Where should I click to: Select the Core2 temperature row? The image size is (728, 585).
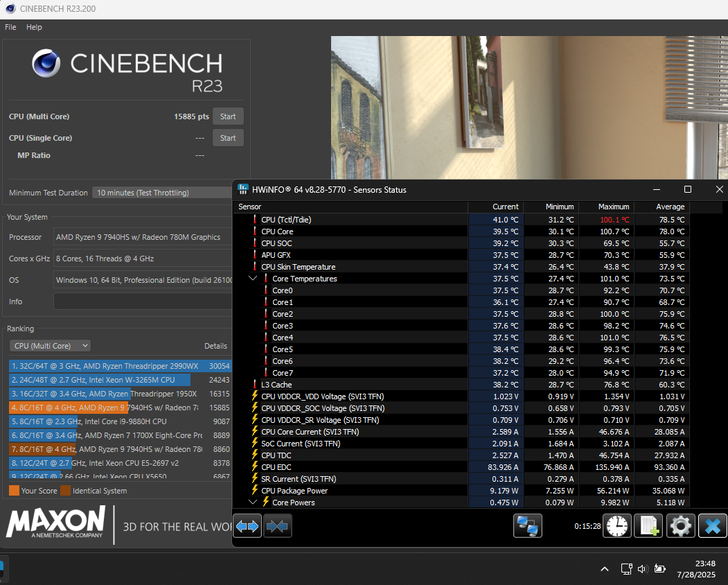point(461,314)
